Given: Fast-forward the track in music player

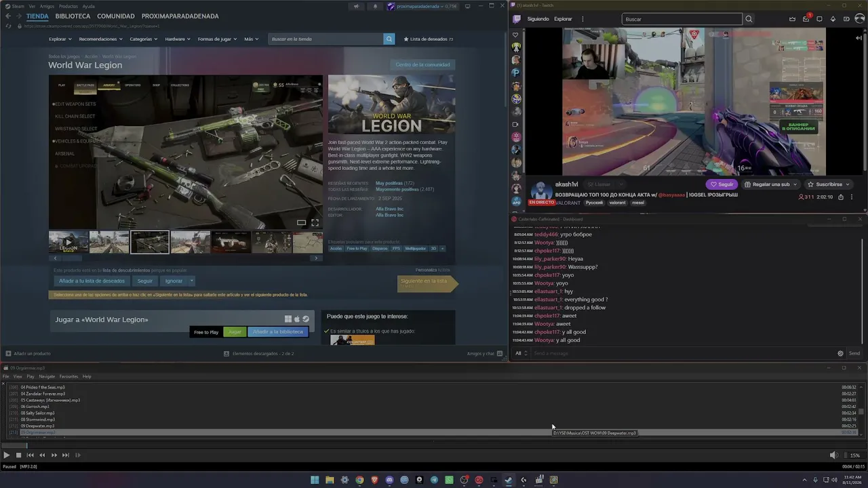Looking at the screenshot, I should 54,455.
